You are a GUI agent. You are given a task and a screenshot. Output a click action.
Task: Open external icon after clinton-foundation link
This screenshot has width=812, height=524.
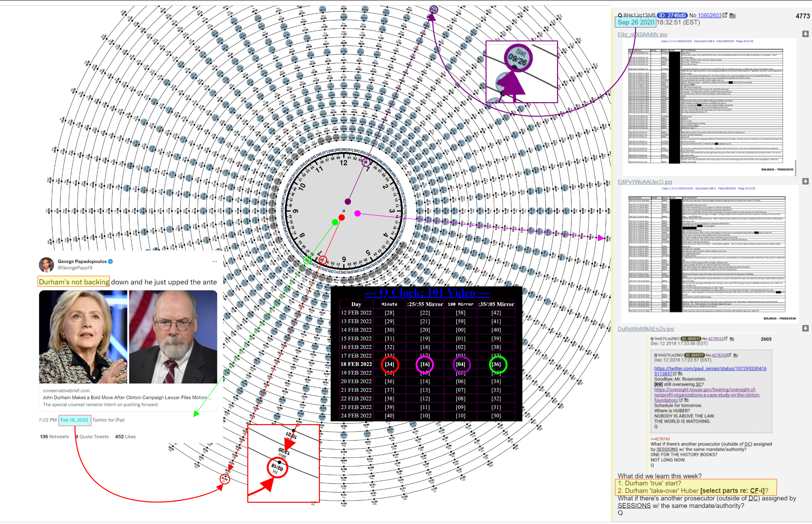pyautogui.click(x=681, y=400)
